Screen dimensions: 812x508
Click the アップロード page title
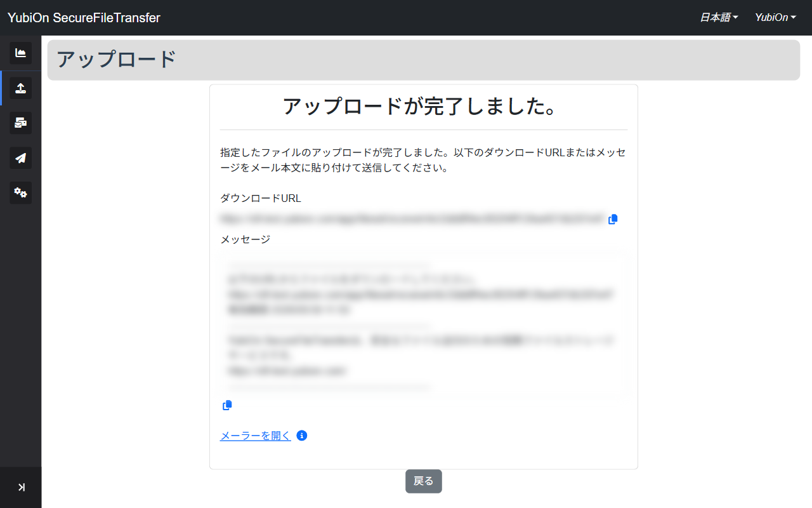point(116,60)
